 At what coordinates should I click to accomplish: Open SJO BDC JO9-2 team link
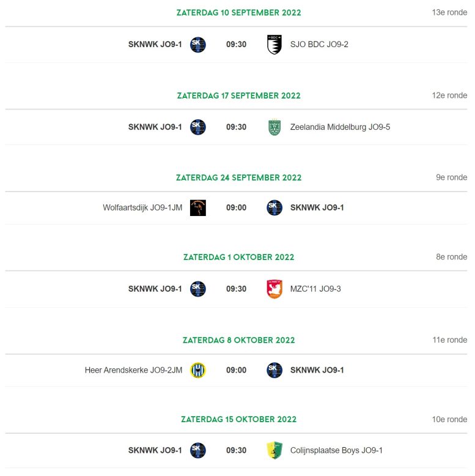[319, 44]
